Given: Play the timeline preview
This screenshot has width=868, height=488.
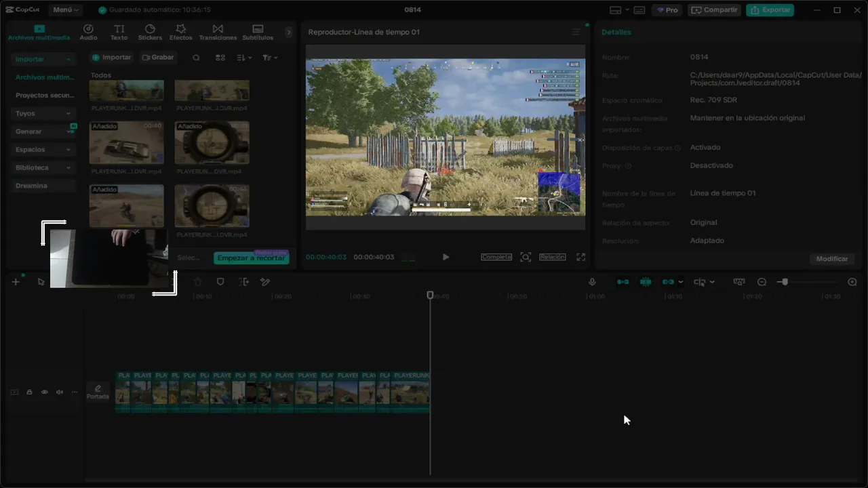Looking at the screenshot, I should tap(446, 257).
